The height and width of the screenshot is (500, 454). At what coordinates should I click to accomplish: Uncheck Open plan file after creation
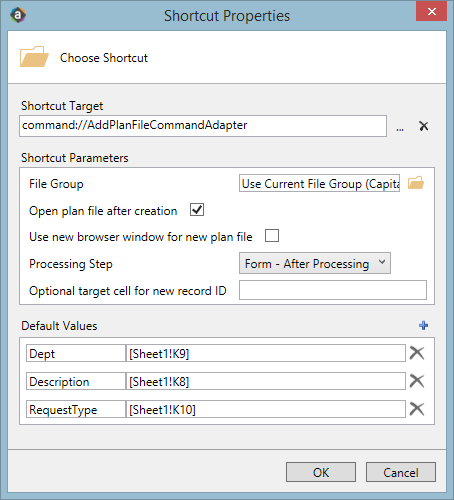click(197, 210)
